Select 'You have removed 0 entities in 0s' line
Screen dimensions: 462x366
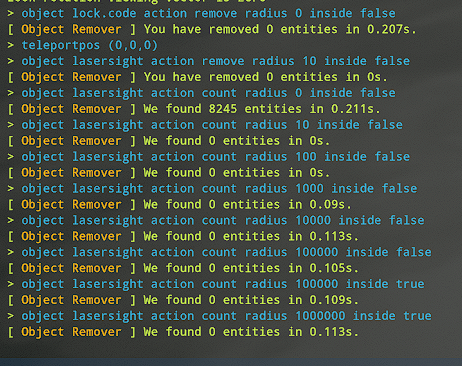[197, 77]
